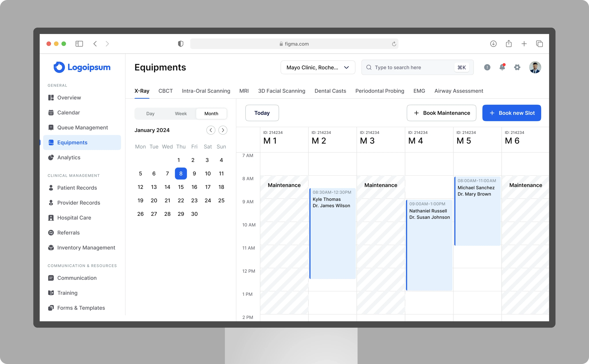This screenshot has width=589, height=364.
Task: Click the Book new Slot button
Action: tap(511, 113)
